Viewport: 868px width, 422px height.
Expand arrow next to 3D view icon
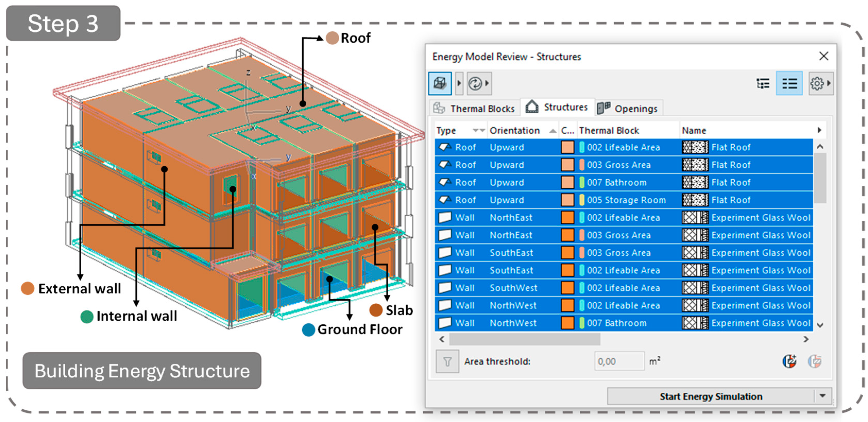click(459, 83)
